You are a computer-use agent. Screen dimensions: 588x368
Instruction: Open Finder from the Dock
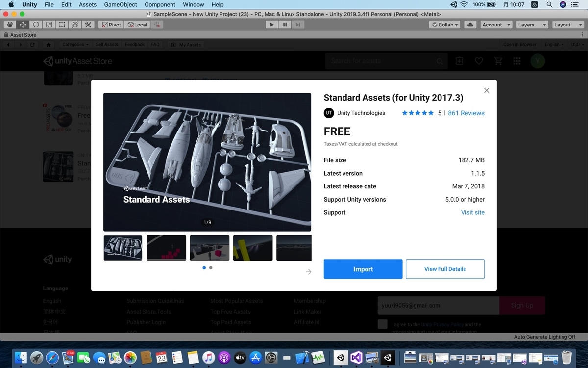click(x=21, y=357)
